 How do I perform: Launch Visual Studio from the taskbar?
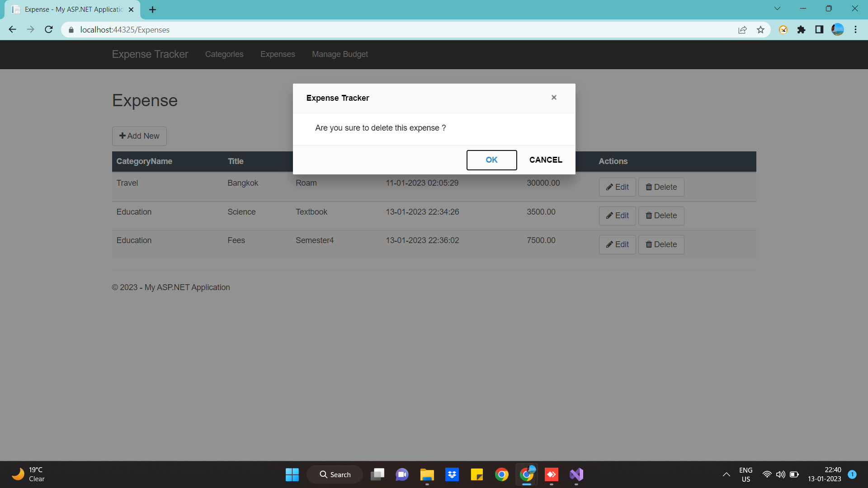coord(576,474)
